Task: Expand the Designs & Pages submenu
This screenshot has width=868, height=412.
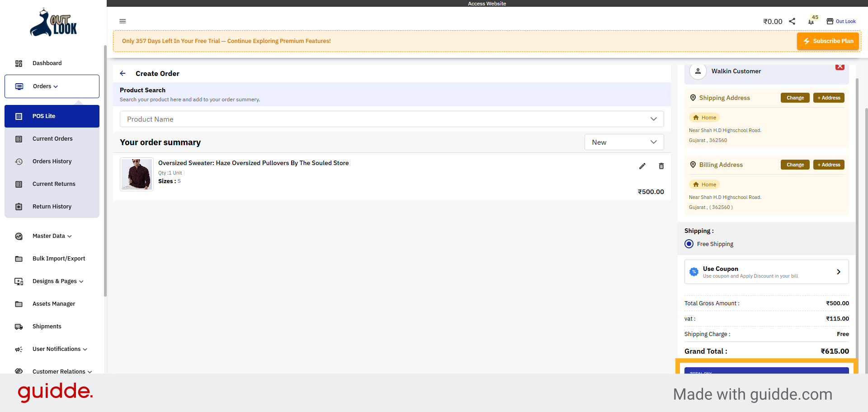Action: (x=81, y=281)
